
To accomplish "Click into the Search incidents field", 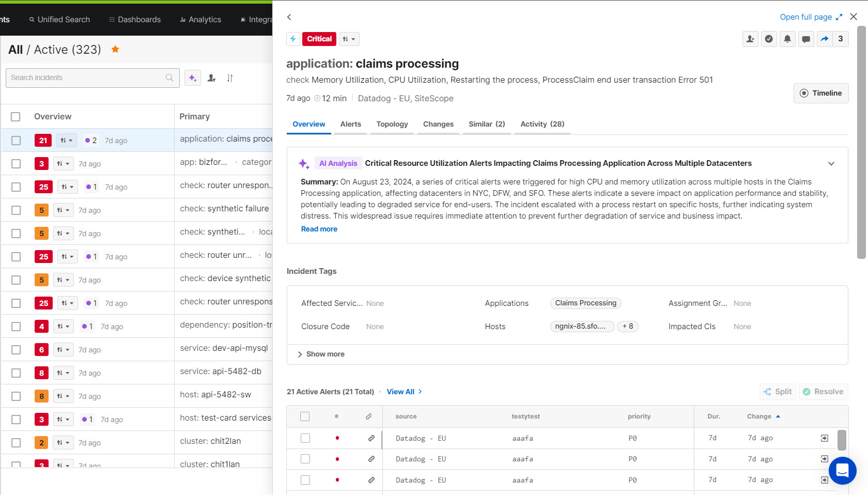I will pos(85,78).
